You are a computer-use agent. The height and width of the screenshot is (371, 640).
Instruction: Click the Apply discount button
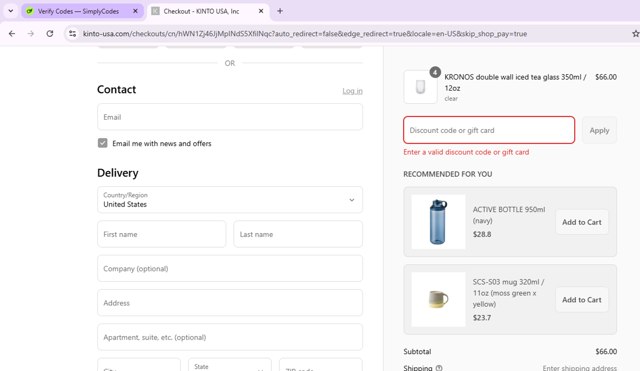click(x=599, y=130)
